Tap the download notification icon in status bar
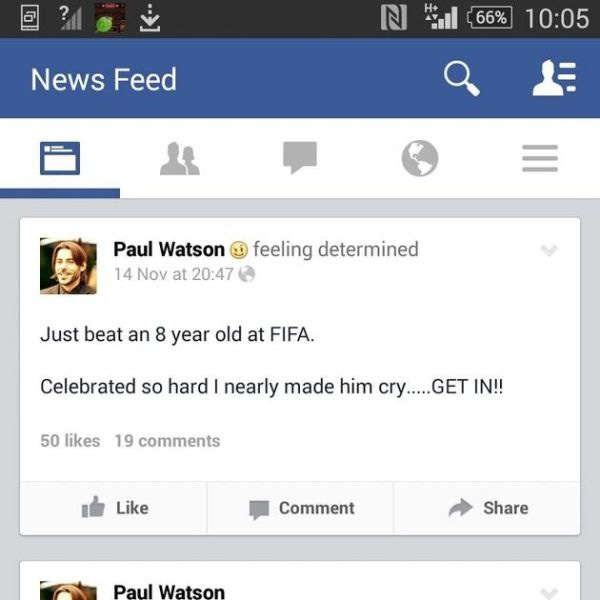The image size is (600, 600). [x=150, y=18]
